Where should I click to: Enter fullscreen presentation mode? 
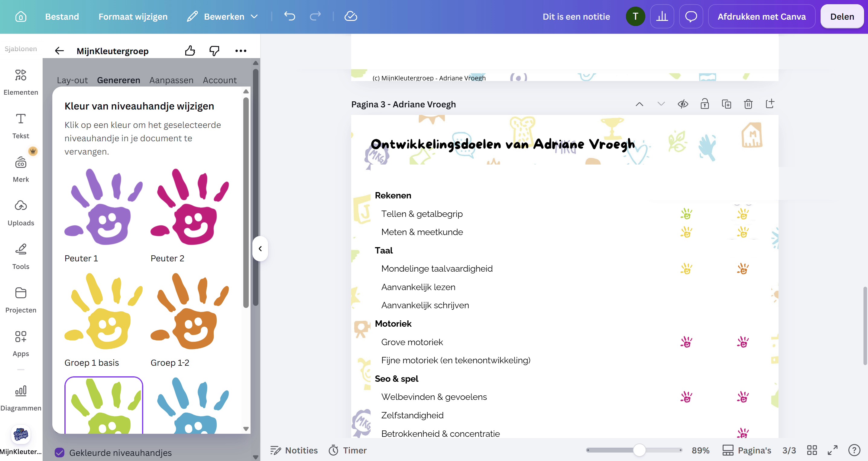[x=833, y=450]
